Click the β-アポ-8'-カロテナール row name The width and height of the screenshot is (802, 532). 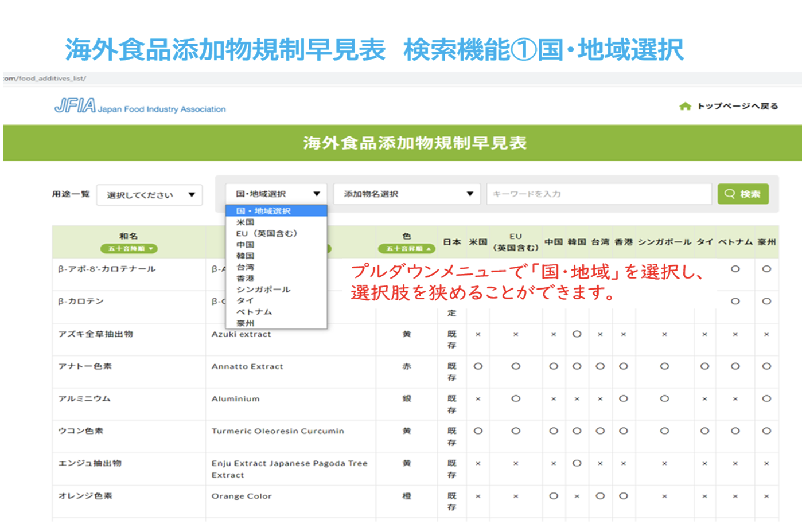(107, 269)
